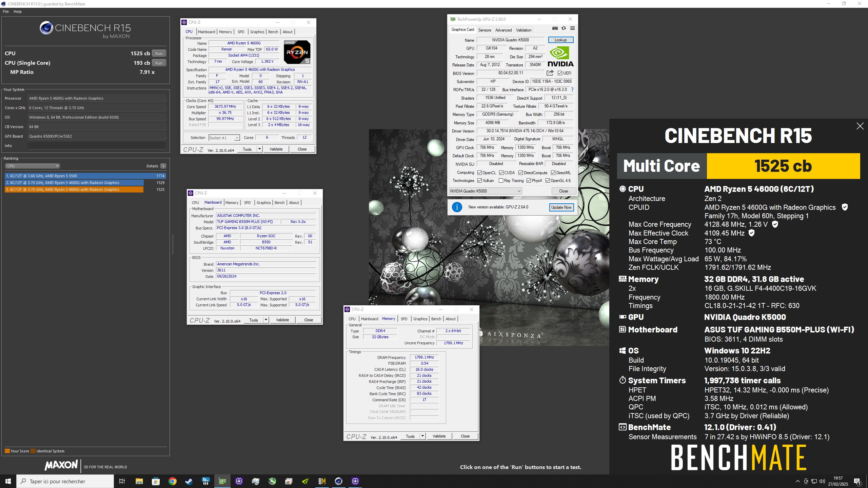Image resolution: width=868 pixels, height=488 pixels.
Task: Click the Windows search box
Action: (65, 481)
